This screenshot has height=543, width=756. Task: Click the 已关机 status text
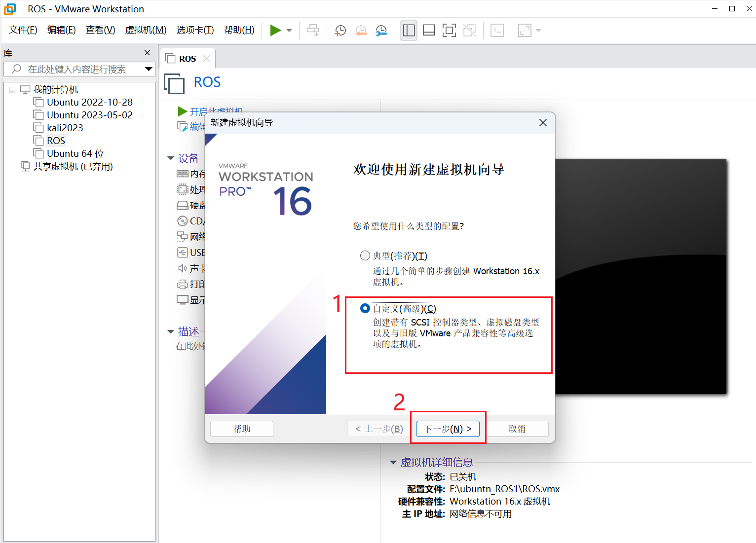(463, 476)
